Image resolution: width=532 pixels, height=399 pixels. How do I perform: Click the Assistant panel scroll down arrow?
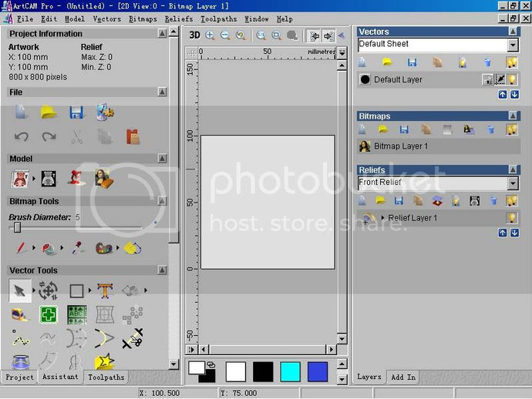(x=173, y=364)
